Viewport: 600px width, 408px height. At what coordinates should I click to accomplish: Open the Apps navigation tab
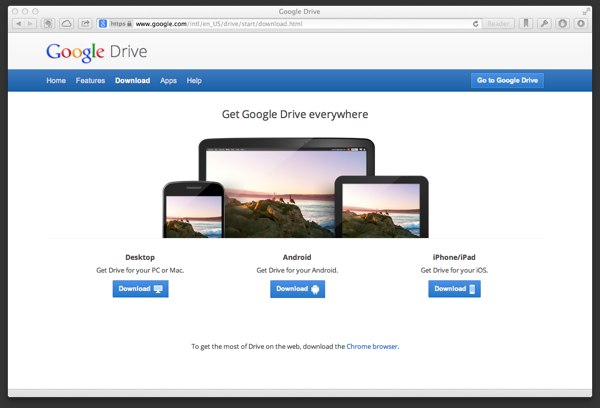pos(168,81)
